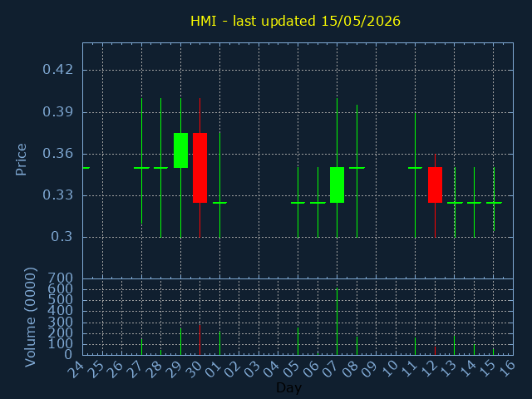Click the x-axis date label 09
This screenshot has width=532, height=399.
pyautogui.click(x=369, y=369)
